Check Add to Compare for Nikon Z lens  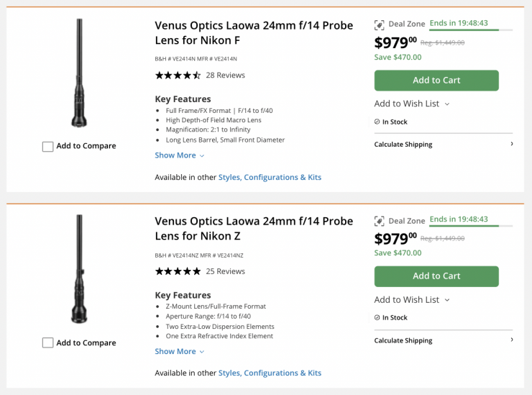(x=48, y=343)
